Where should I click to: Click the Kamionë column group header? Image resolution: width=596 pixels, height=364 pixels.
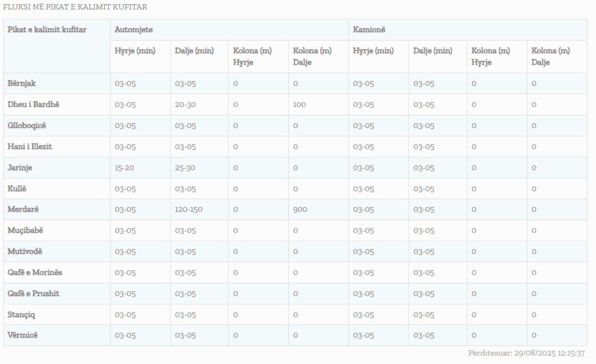[x=369, y=29]
